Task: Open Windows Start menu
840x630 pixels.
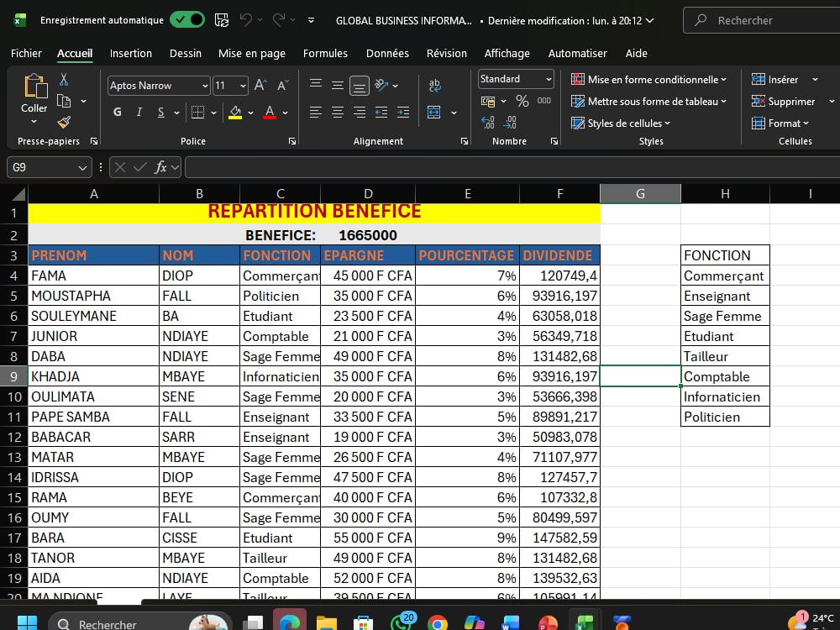Action: [x=27, y=623]
